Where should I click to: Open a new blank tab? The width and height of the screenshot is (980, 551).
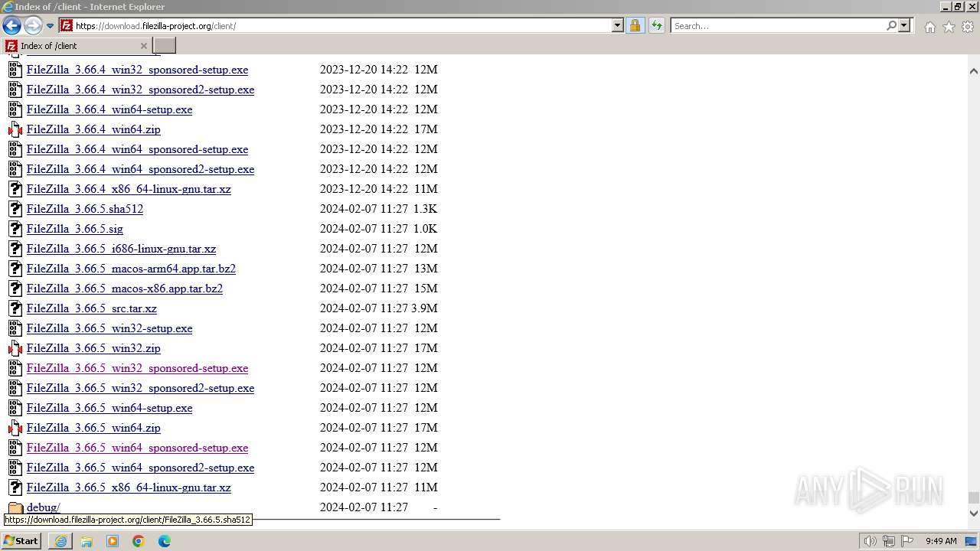tap(165, 46)
